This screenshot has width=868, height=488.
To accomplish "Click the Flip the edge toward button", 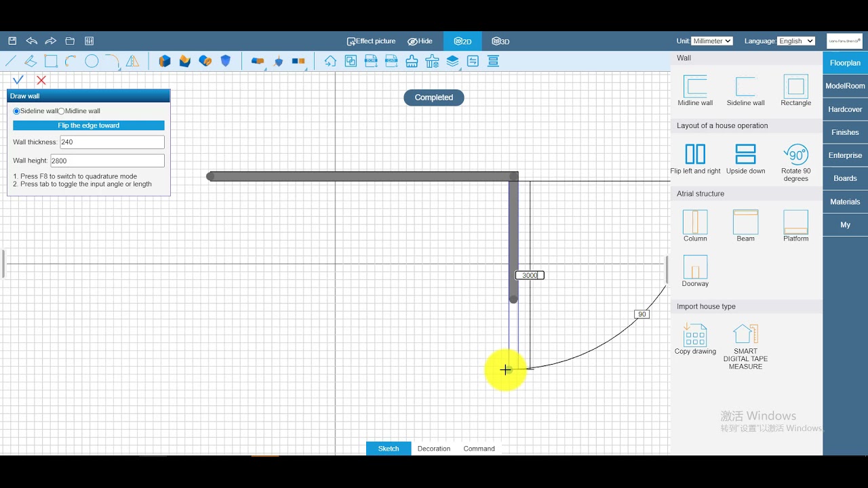I will pos(89,125).
